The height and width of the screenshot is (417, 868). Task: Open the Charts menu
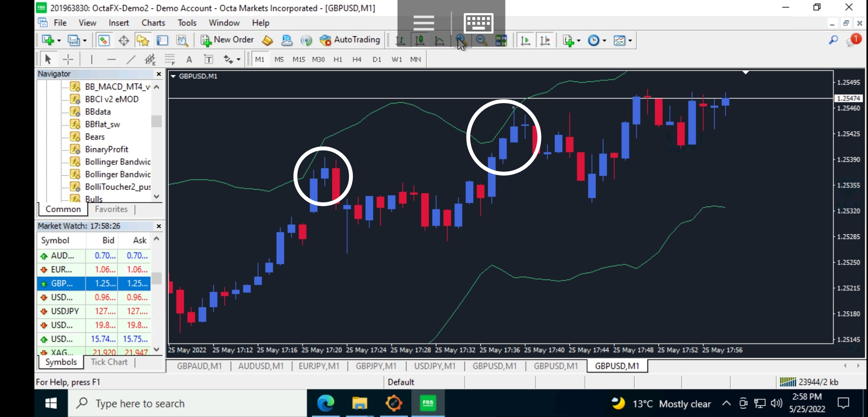pos(153,23)
